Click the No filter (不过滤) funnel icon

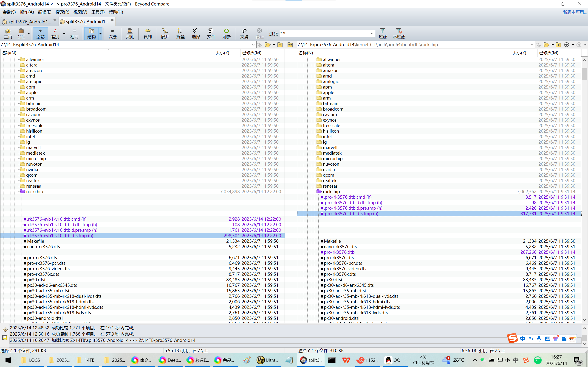(399, 33)
